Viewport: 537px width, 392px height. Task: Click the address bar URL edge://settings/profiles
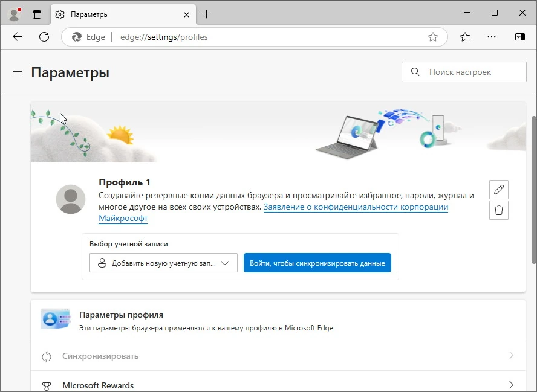[164, 37]
